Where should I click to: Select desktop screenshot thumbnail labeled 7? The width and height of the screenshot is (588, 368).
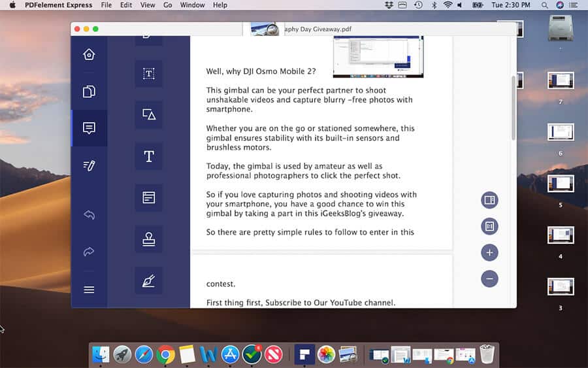[561, 80]
